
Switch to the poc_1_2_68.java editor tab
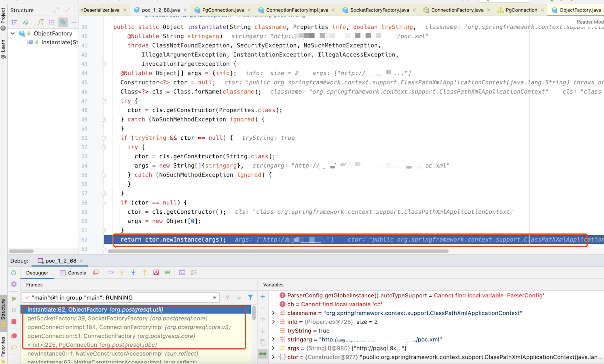[161, 10]
